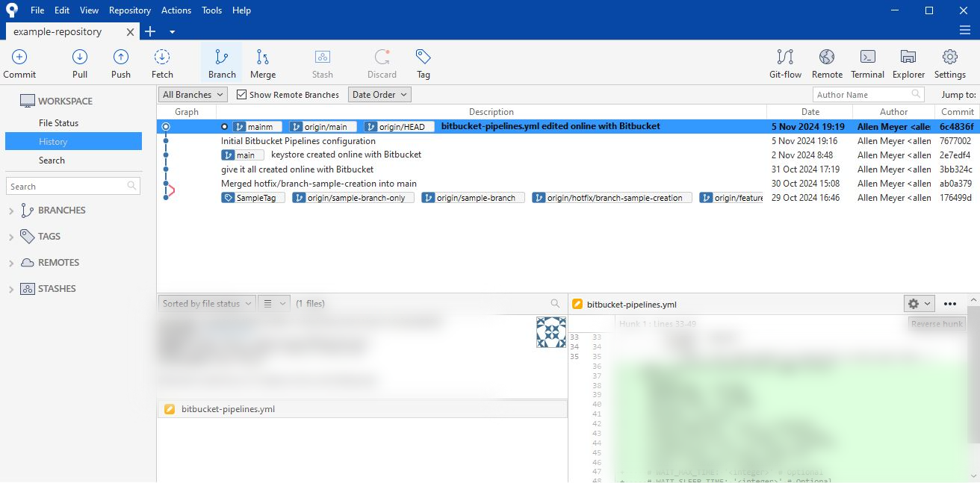Open the Git-flow tool
The width and height of the screenshot is (980, 483).
click(785, 63)
